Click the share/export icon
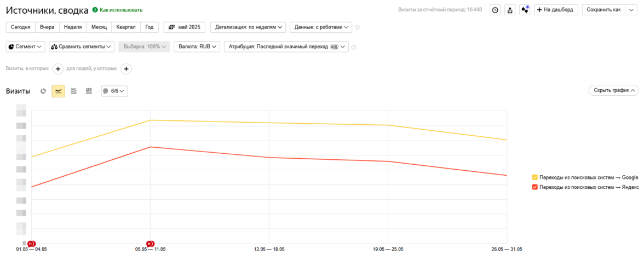The image size is (644, 266). [510, 10]
